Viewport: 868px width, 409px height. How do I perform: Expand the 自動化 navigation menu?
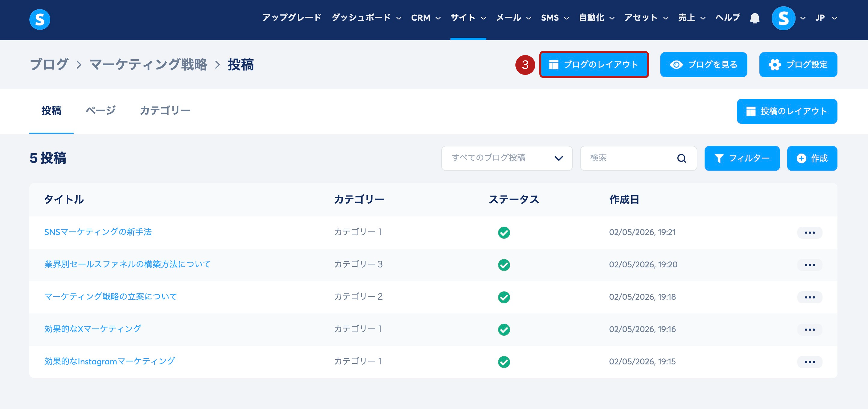(596, 18)
